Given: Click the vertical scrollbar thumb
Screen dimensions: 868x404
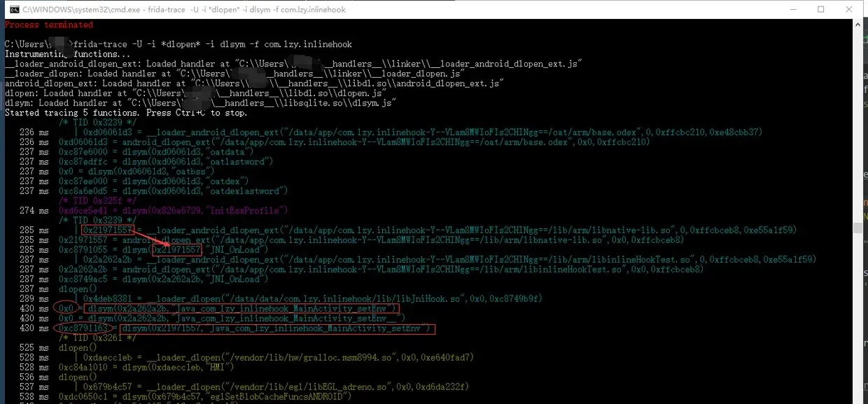Looking at the screenshot, I should pos(857,228).
